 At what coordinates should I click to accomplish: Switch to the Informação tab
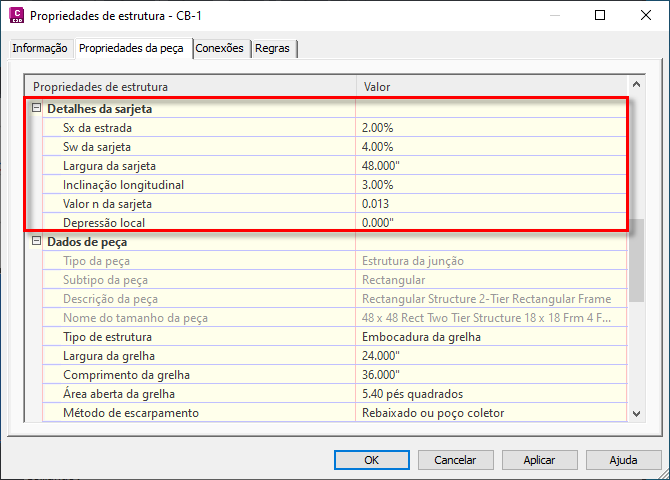[x=40, y=48]
